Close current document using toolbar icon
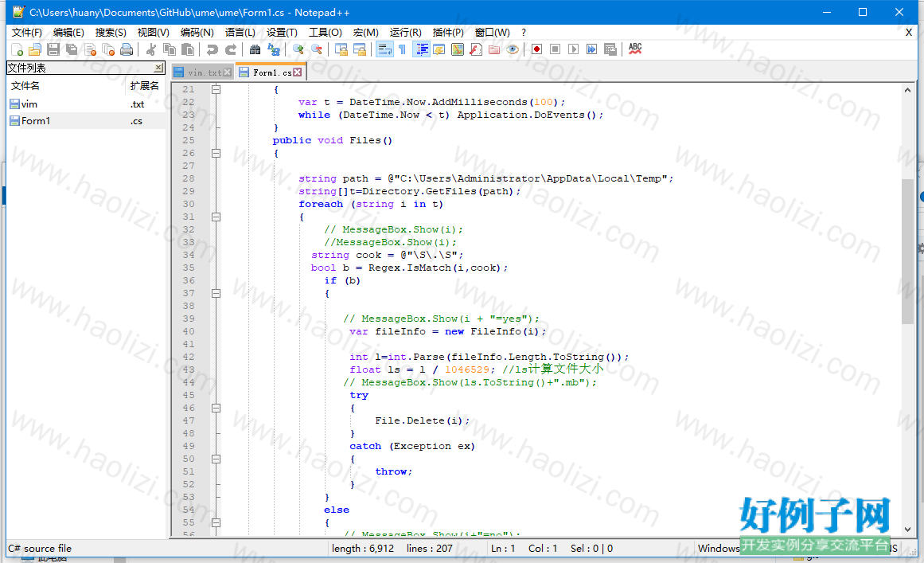 [90, 49]
